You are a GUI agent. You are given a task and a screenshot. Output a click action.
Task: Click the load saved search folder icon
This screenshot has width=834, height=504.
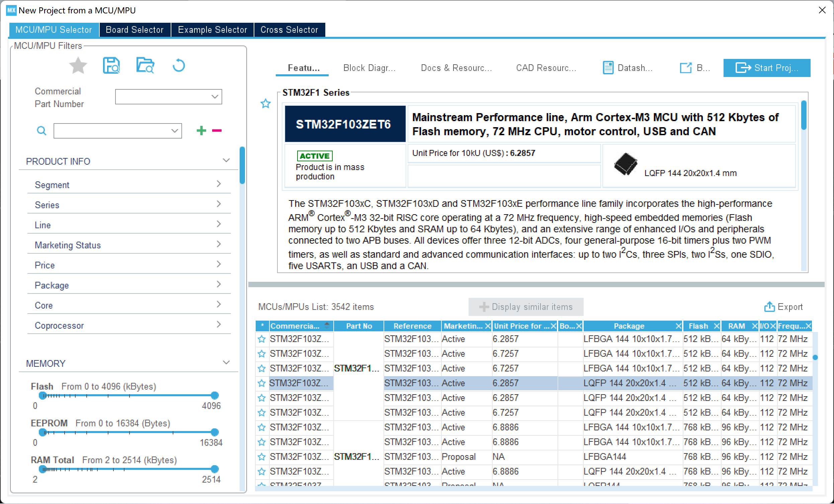coord(145,65)
